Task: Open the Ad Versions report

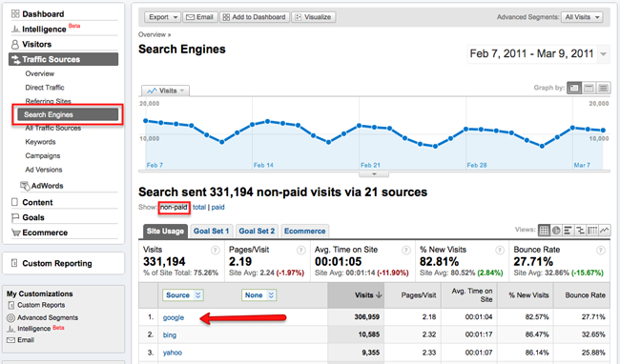Action: [44, 170]
